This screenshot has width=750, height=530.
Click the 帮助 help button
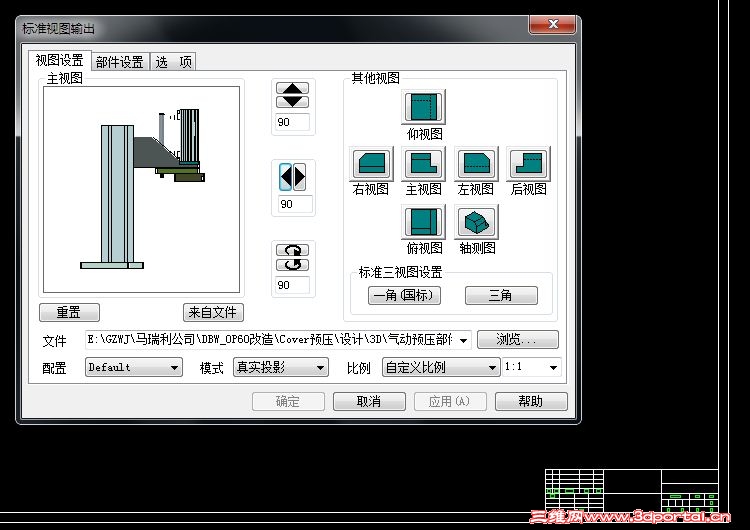531,401
